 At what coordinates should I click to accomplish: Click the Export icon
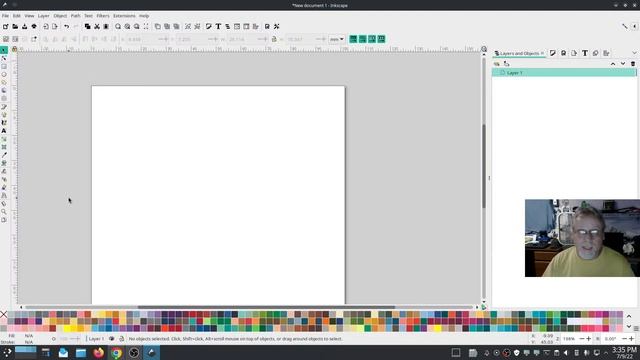point(55,27)
